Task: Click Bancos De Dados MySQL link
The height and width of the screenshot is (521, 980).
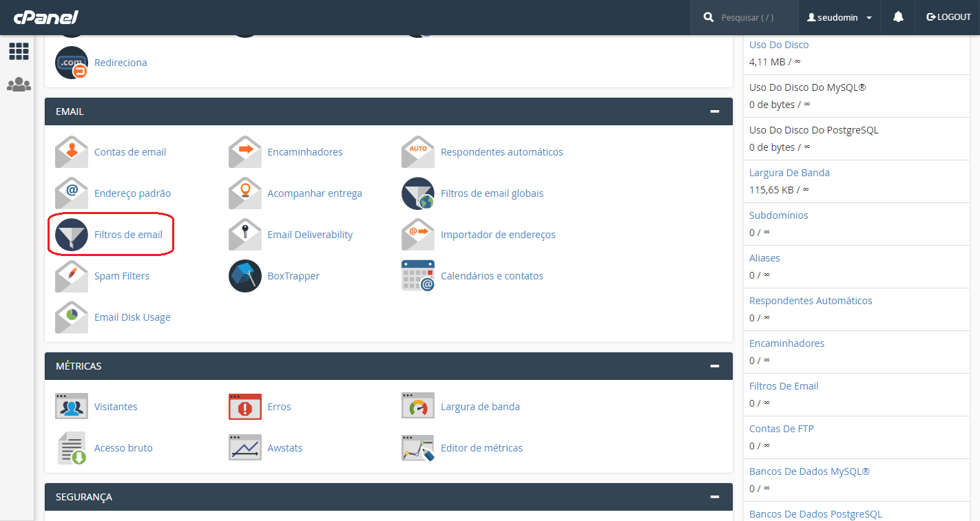Action: click(809, 471)
